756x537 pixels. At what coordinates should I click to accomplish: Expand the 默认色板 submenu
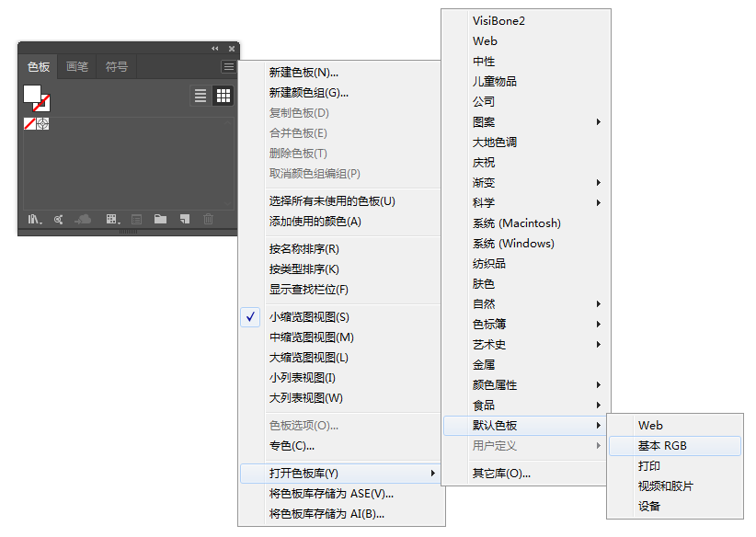pyautogui.click(x=525, y=426)
